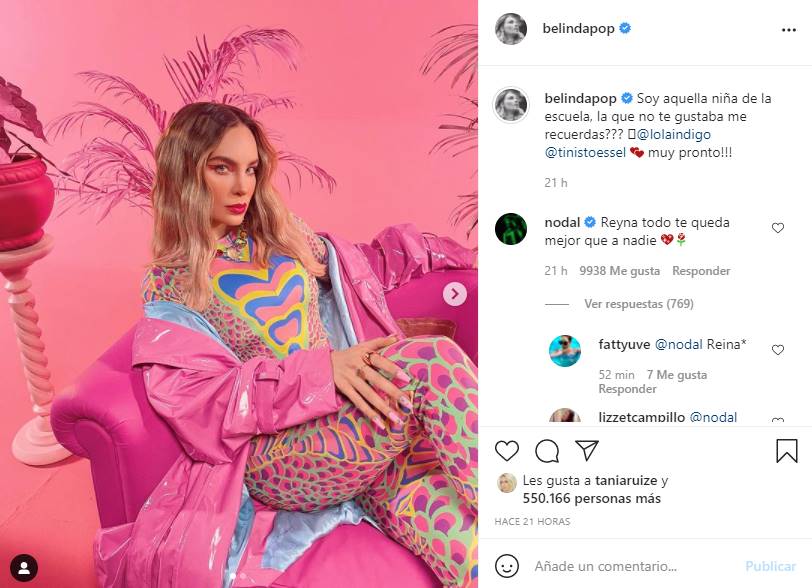Like the post with the heart icon

506,451
